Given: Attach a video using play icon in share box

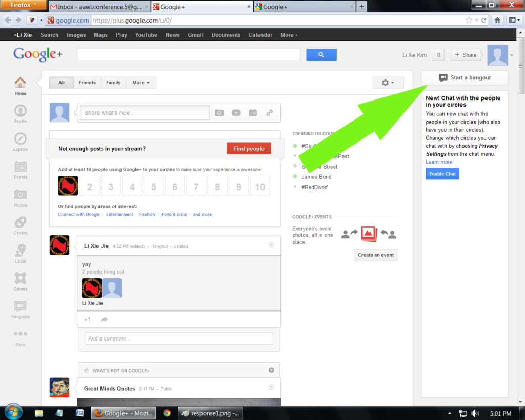Looking at the screenshot, I should pyautogui.click(x=236, y=113).
